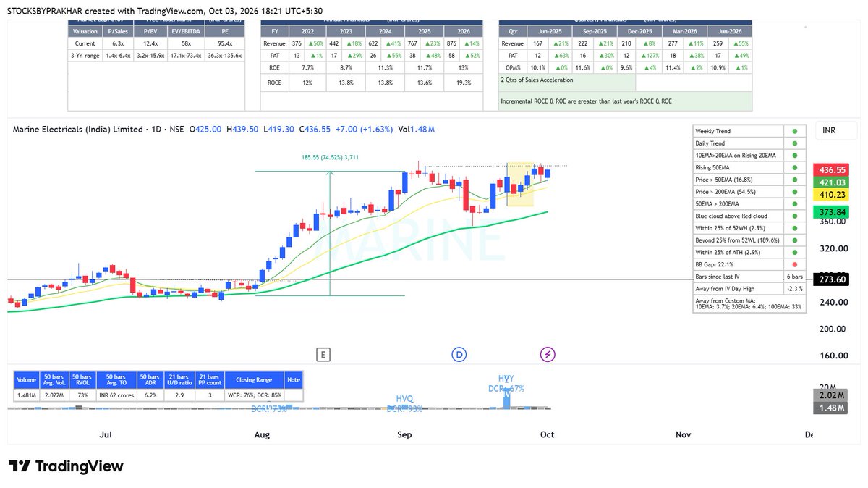The height and width of the screenshot is (488, 868).
Task: Click the Closing Range header
Action: coord(254,379)
